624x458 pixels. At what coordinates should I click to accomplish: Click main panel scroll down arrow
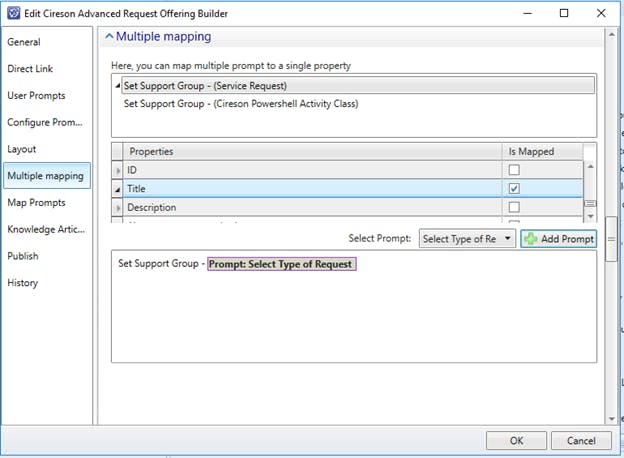coord(612,419)
